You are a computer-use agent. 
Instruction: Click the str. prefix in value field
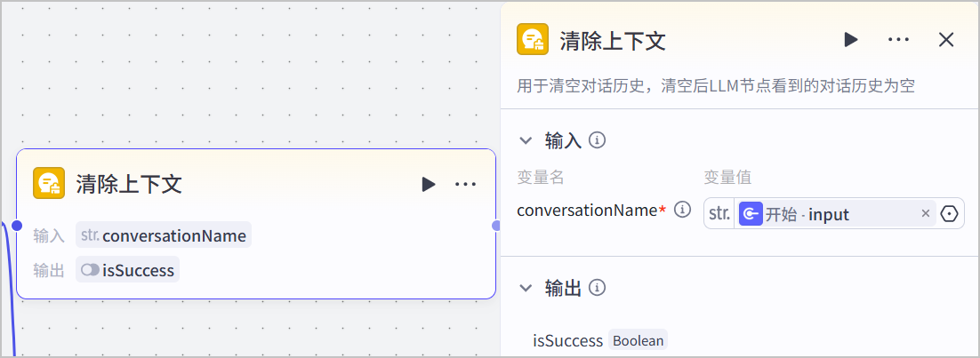coord(719,214)
